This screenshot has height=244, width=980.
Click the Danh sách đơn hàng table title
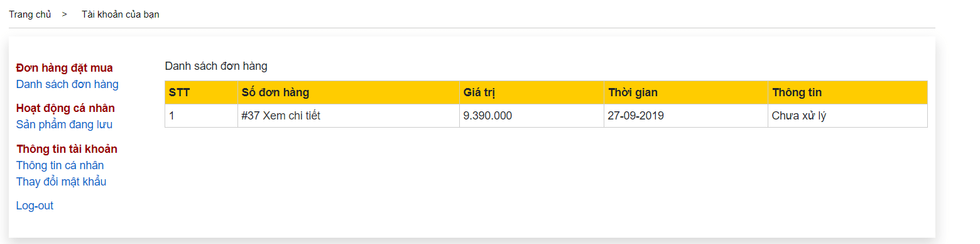tap(216, 66)
